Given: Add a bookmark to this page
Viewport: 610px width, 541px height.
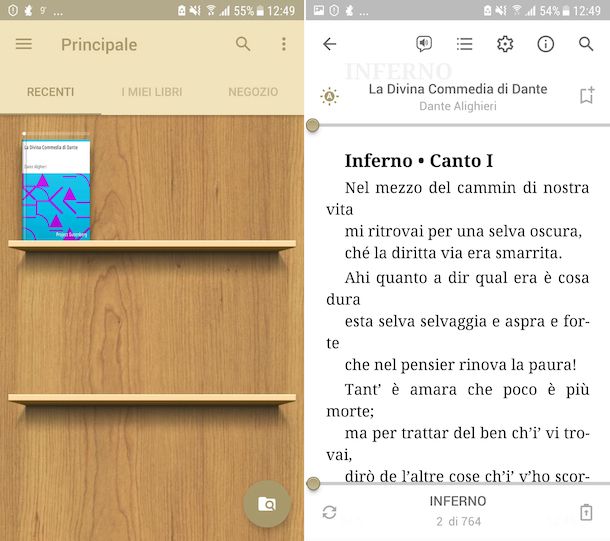Looking at the screenshot, I should click(x=587, y=95).
